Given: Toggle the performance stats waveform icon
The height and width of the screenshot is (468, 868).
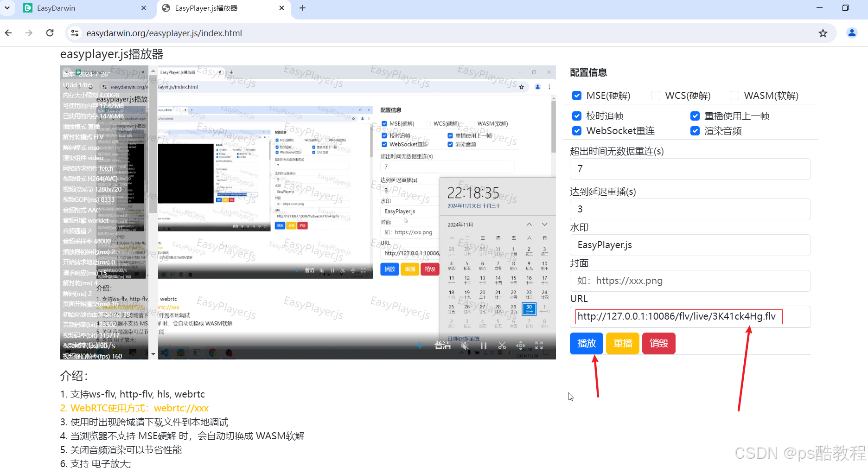Looking at the screenshot, I should [419, 346].
